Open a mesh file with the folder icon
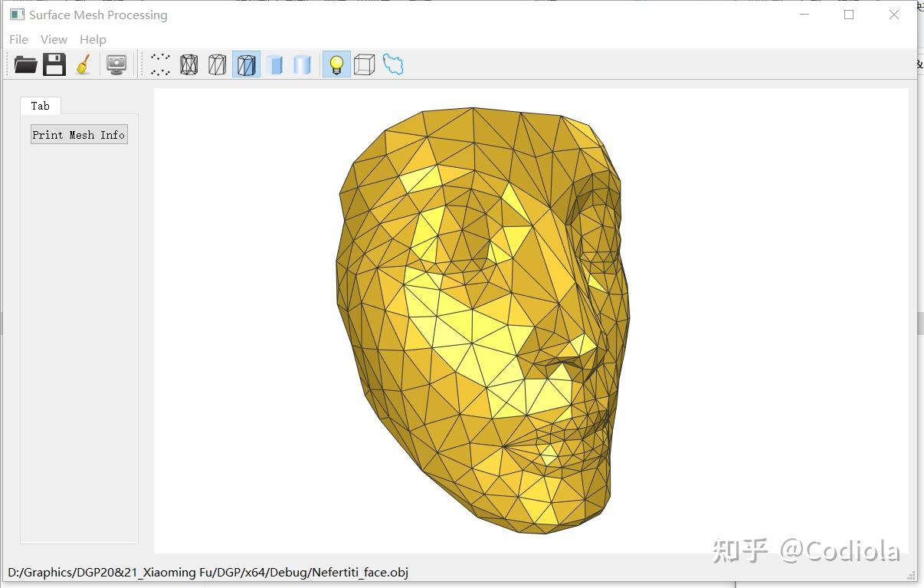This screenshot has width=924, height=588. tap(25, 64)
